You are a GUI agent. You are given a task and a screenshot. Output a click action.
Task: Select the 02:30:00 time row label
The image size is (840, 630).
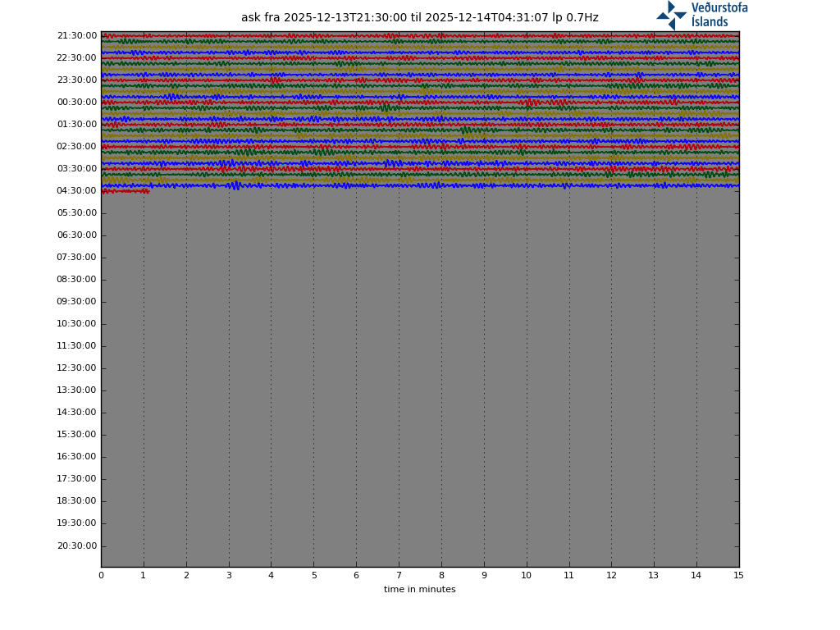(x=76, y=147)
